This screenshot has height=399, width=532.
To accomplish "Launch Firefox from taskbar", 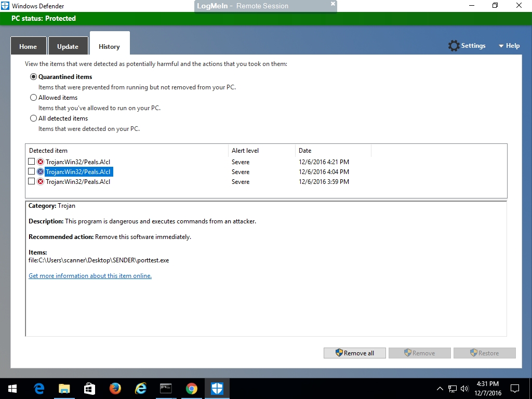I will tap(115, 389).
